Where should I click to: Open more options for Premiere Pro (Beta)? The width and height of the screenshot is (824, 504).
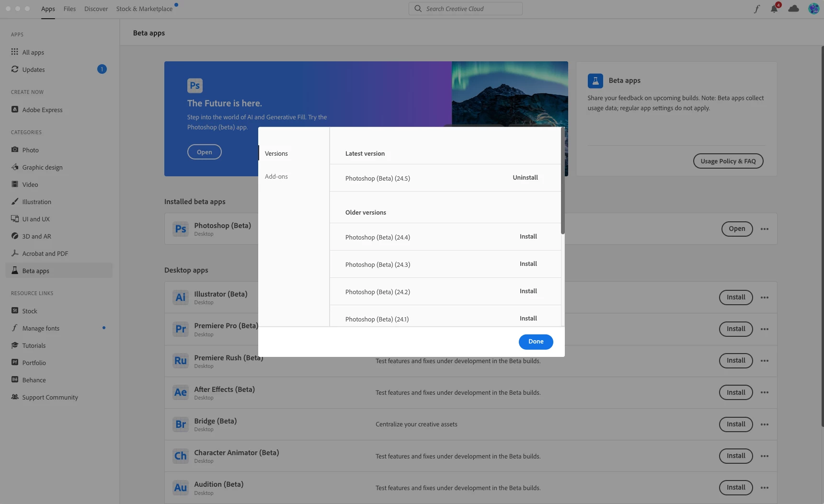pyautogui.click(x=765, y=329)
